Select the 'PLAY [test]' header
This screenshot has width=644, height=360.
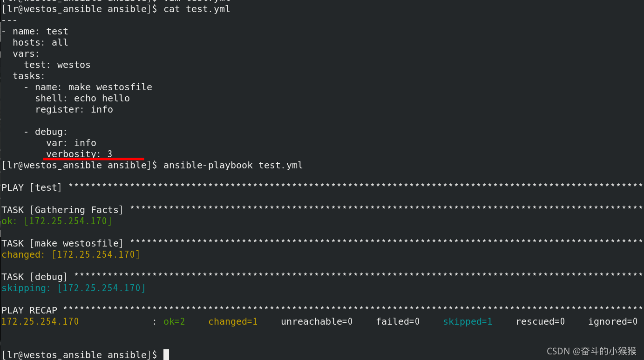pyautogui.click(x=32, y=187)
